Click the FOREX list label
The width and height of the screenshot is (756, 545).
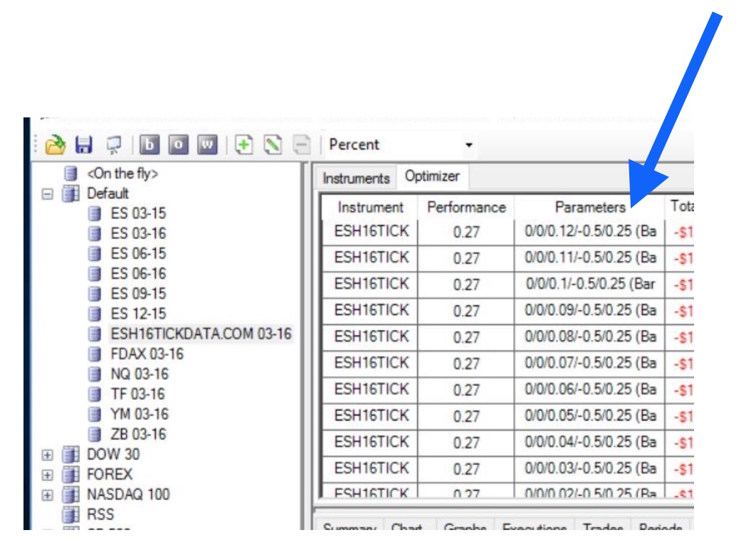tap(110, 475)
